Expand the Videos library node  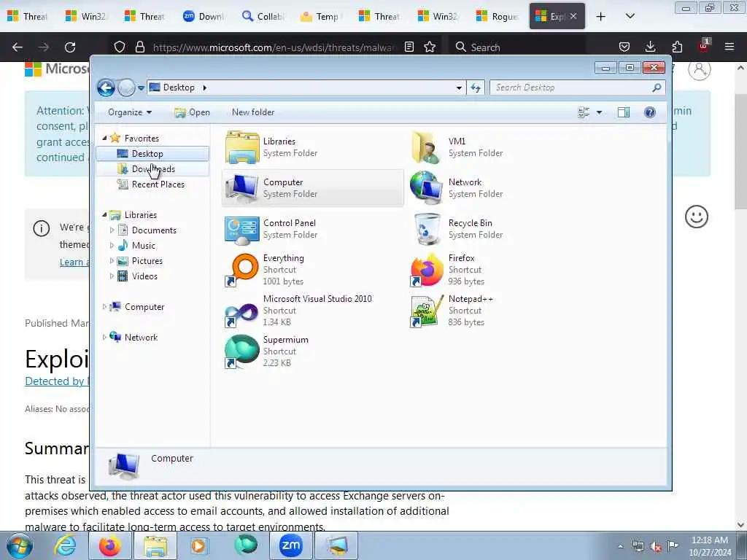112,276
